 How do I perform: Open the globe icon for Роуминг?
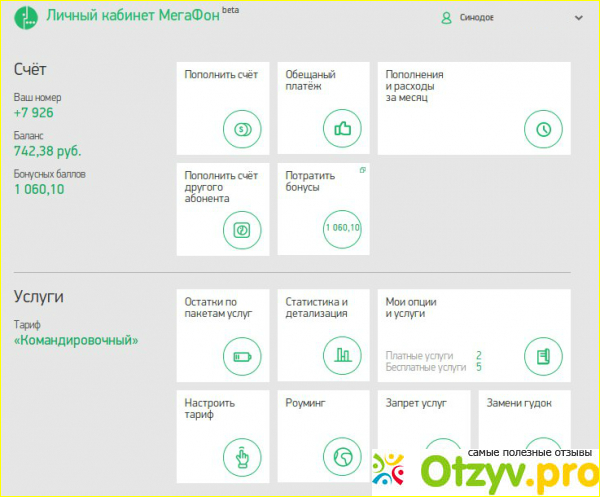click(343, 457)
